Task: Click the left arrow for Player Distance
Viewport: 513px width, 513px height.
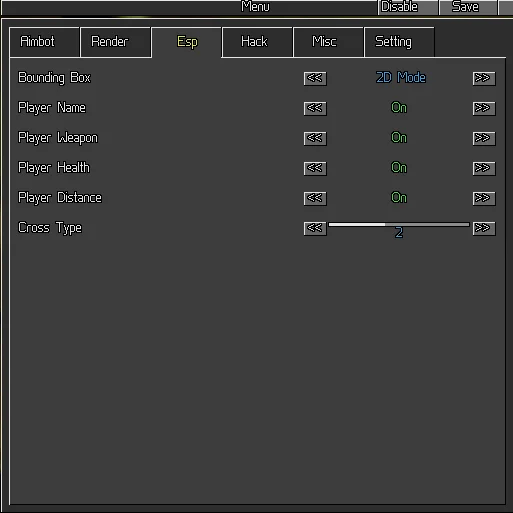Action: tap(315, 198)
